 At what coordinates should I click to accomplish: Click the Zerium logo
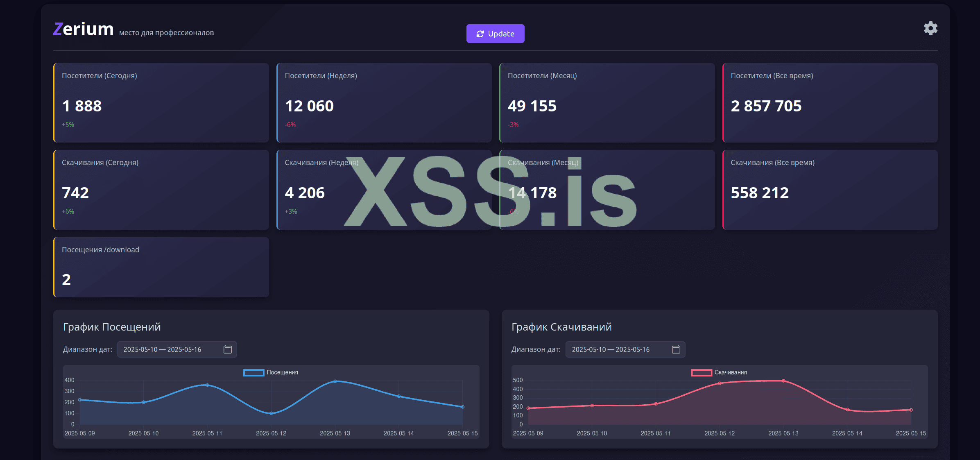83,29
